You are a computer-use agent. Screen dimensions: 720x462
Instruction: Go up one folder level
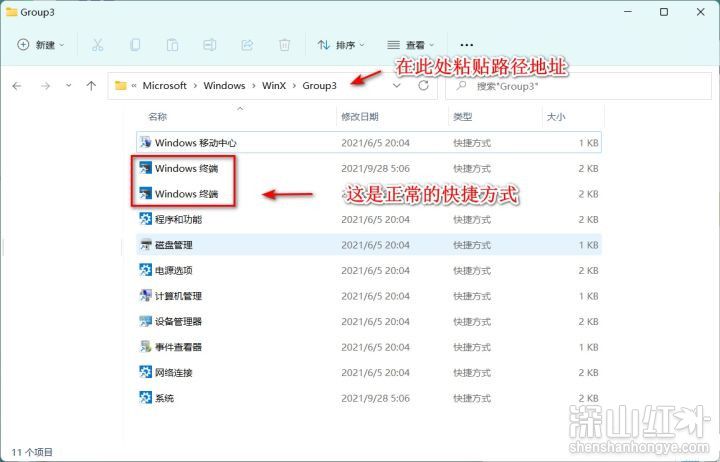point(91,86)
